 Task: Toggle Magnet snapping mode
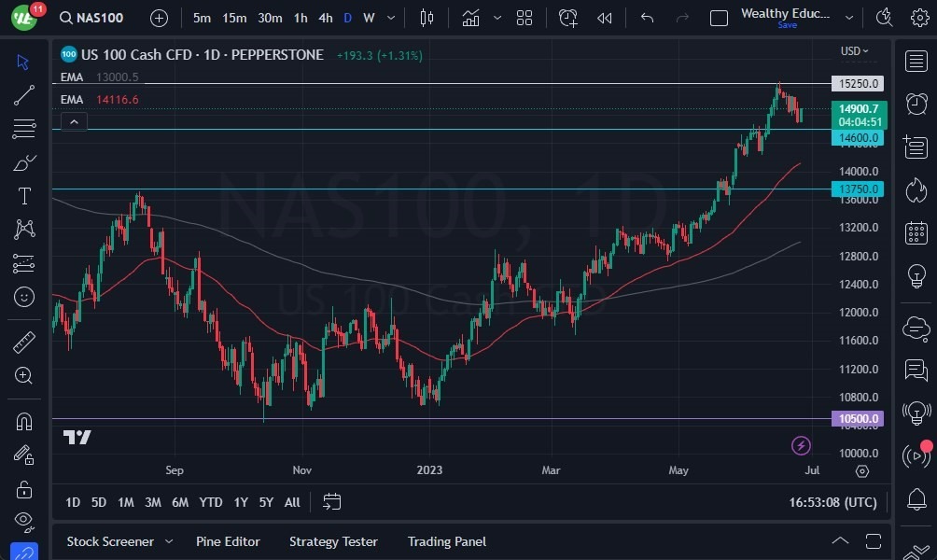(x=23, y=423)
